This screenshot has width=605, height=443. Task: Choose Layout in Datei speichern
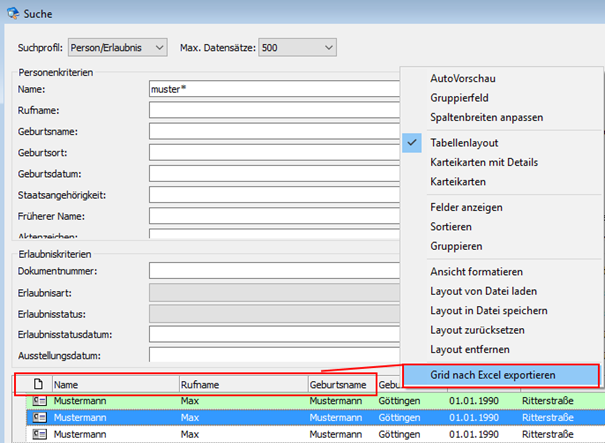[488, 310]
